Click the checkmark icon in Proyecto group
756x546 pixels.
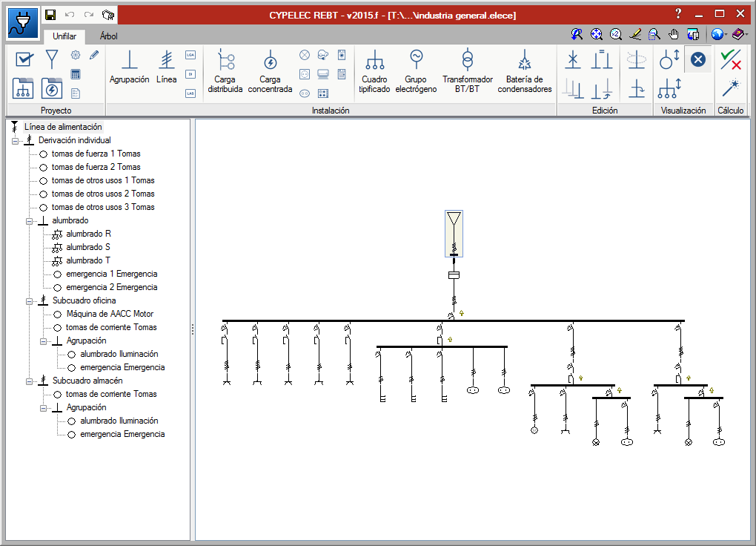[x=24, y=59]
